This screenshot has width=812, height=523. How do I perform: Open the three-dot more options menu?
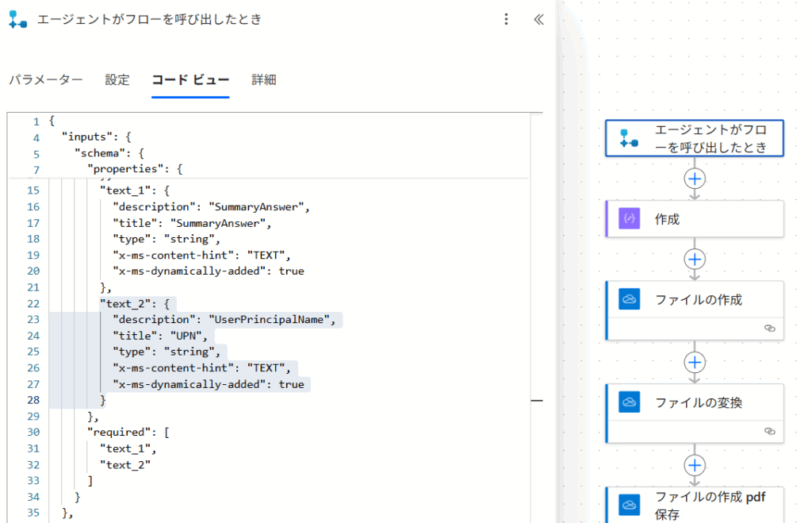coord(507,20)
